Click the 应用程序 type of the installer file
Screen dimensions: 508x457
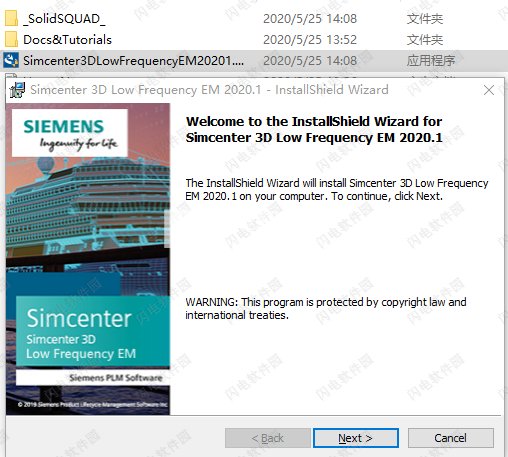coord(431,61)
